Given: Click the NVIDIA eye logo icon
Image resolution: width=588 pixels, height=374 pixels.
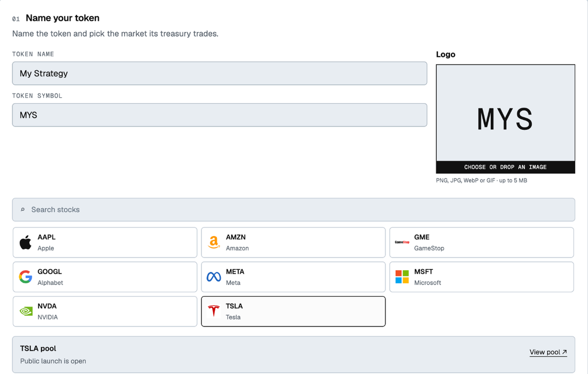Looking at the screenshot, I should 26,311.
